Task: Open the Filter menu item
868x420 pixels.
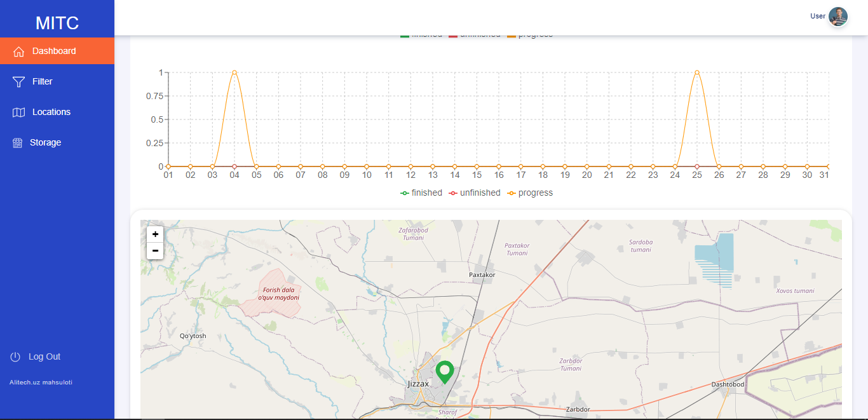Action: (x=43, y=81)
